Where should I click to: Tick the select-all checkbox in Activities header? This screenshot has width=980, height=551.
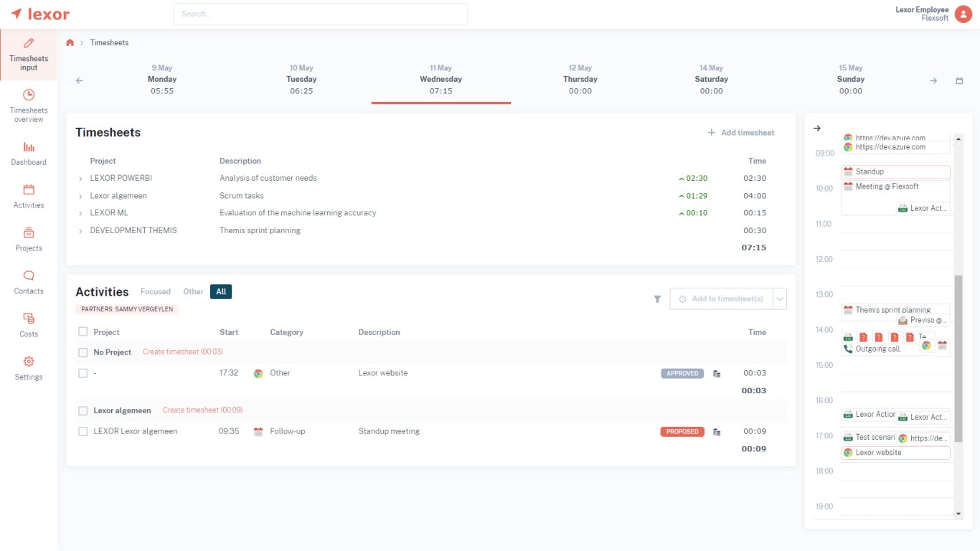click(83, 332)
